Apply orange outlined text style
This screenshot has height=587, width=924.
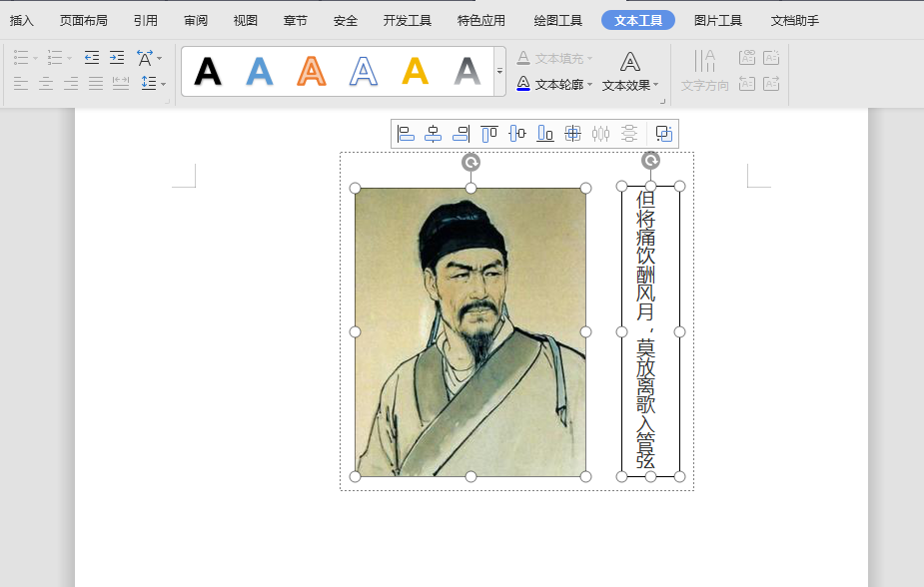[x=311, y=72]
